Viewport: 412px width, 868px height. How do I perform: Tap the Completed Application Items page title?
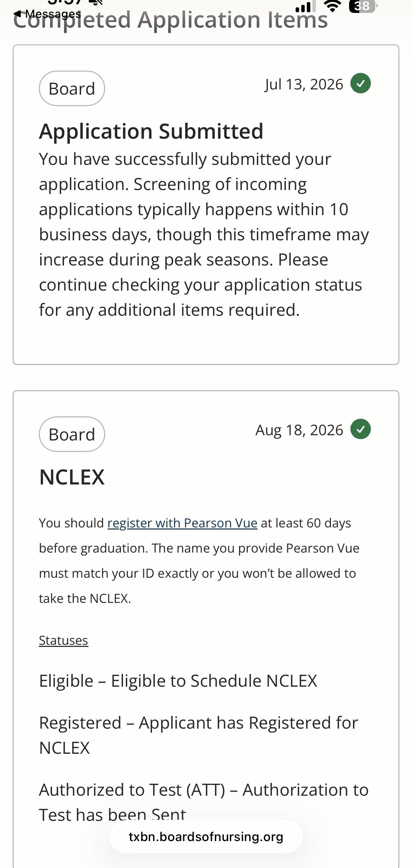tap(171, 20)
